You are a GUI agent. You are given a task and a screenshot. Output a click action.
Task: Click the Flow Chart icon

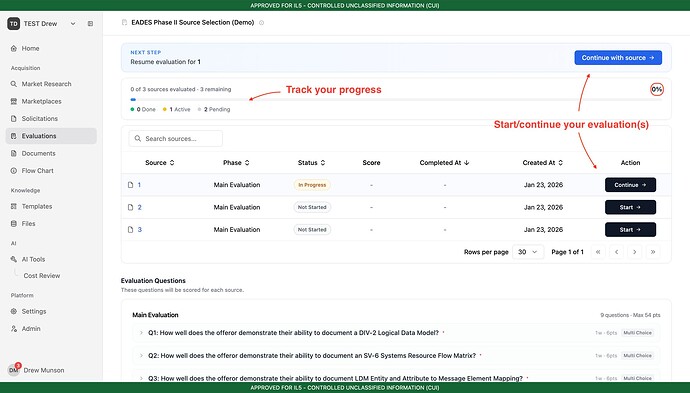point(14,171)
